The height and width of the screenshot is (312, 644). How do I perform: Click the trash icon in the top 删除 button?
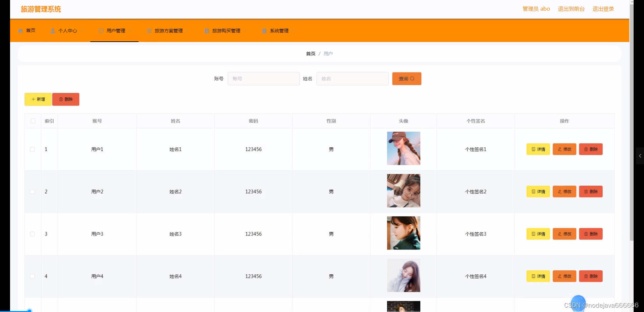point(61,99)
